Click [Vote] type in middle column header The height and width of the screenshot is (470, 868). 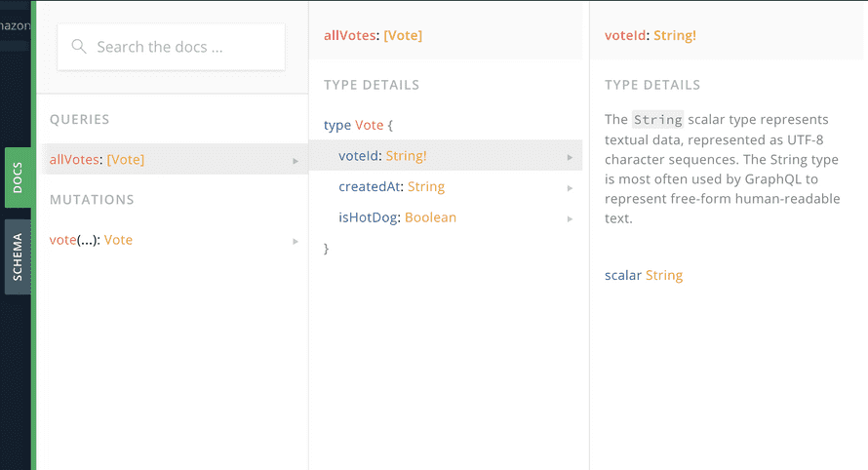point(403,36)
